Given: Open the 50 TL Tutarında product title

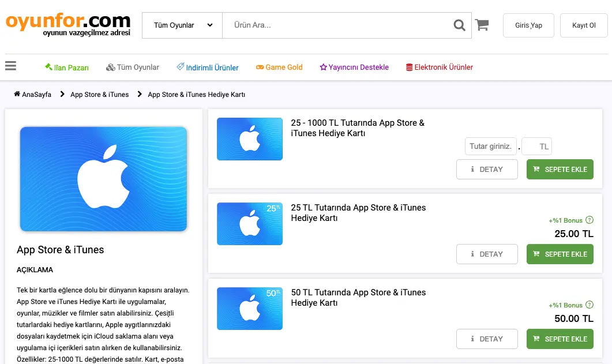Looking at the screenshot, I should tap(358, 298).
